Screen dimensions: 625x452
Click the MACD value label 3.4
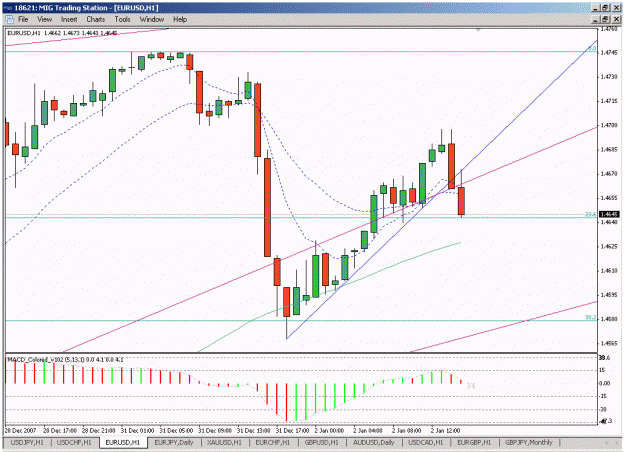pos(471,386)
